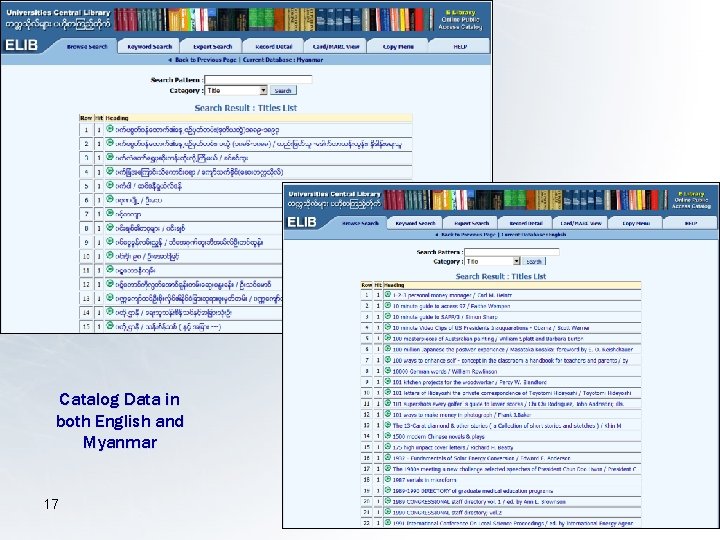Open Card/MARC View tab in Myanmar window
720x540 pixels.
coord(336,46)
